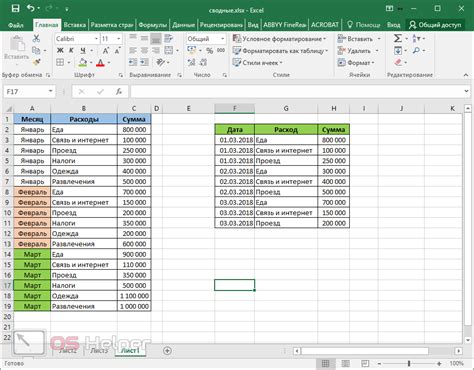Save the workbook with the floppy icon
Viewport: 474px width, 370px height.
tap(15, 9)
